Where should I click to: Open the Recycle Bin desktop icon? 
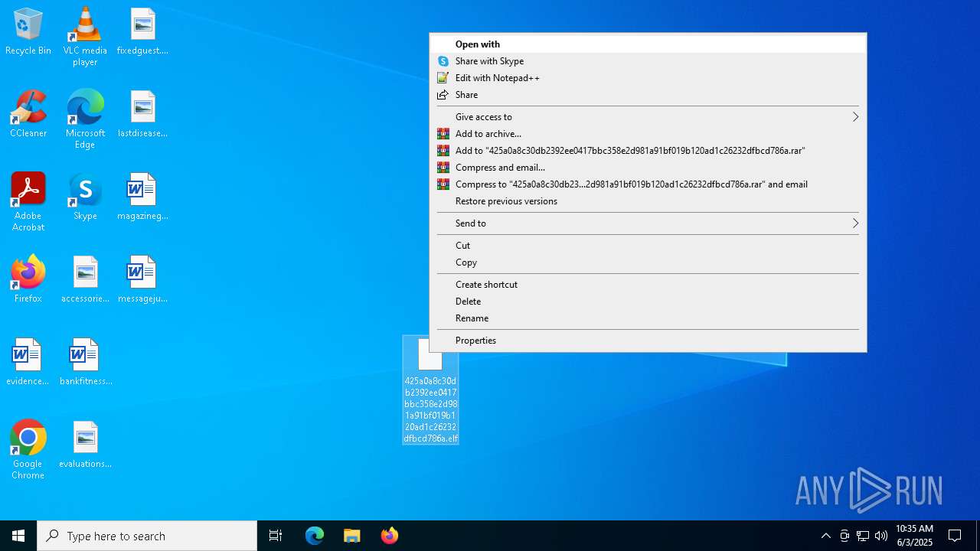tap(28, 32)
